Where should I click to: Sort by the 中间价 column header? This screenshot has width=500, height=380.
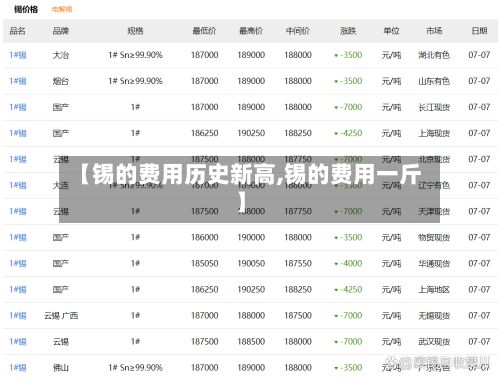click(298, 31)
